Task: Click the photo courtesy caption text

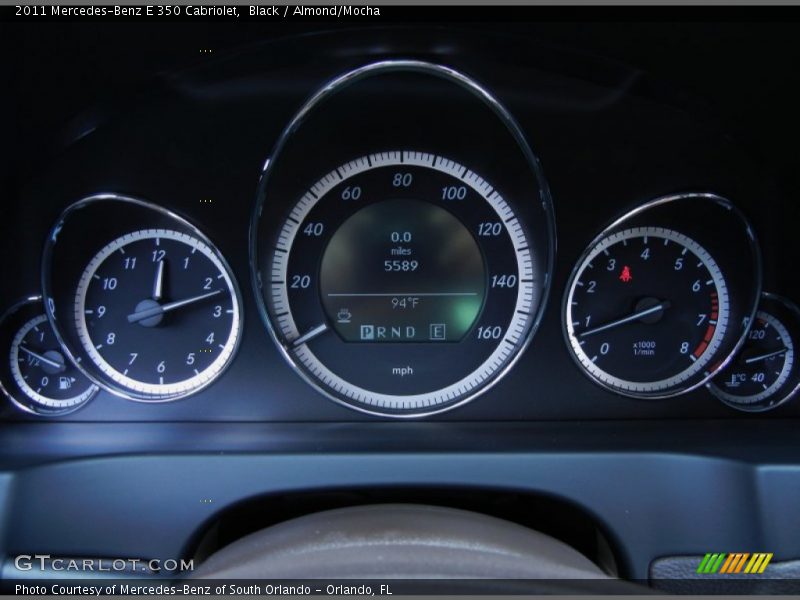Action: click(204, 589)
